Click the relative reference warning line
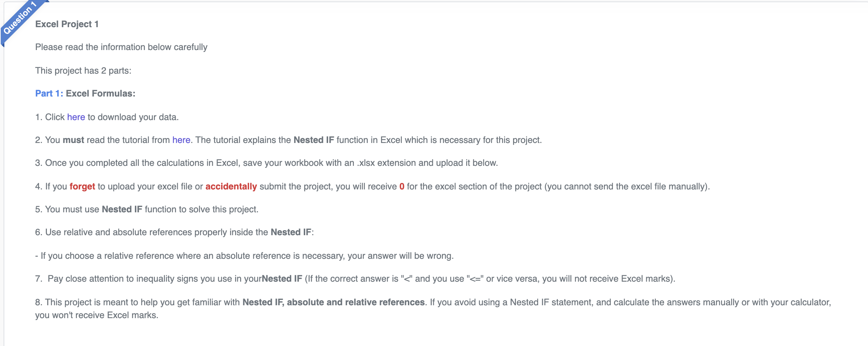 pos(244,256)
